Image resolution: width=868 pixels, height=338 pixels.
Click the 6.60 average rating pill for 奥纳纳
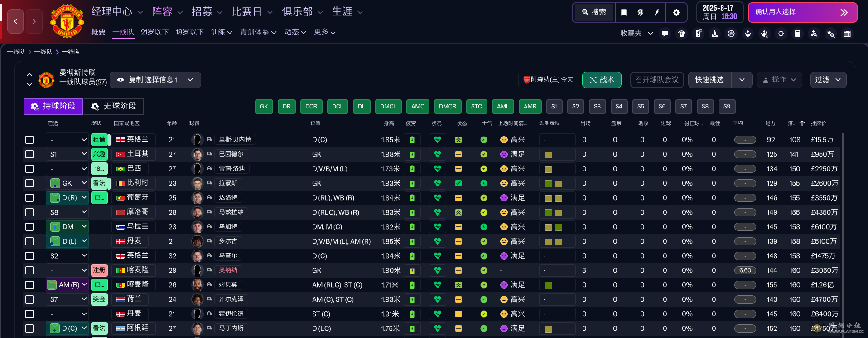coord(745,270)
